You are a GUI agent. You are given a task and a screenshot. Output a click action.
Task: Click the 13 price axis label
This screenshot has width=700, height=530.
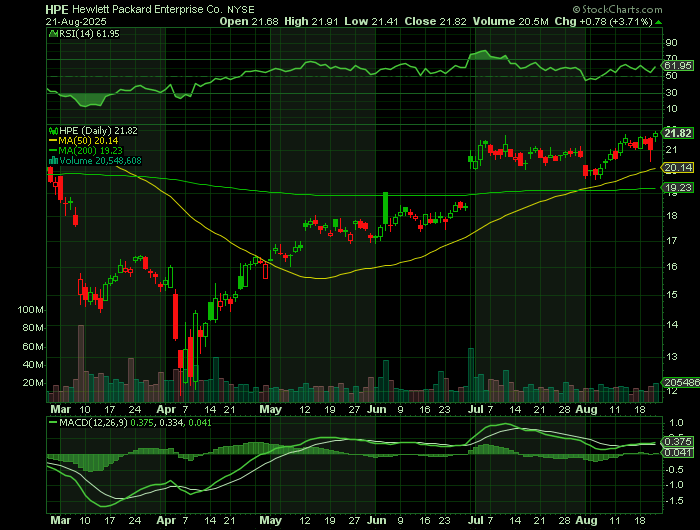tap(671, 357)
